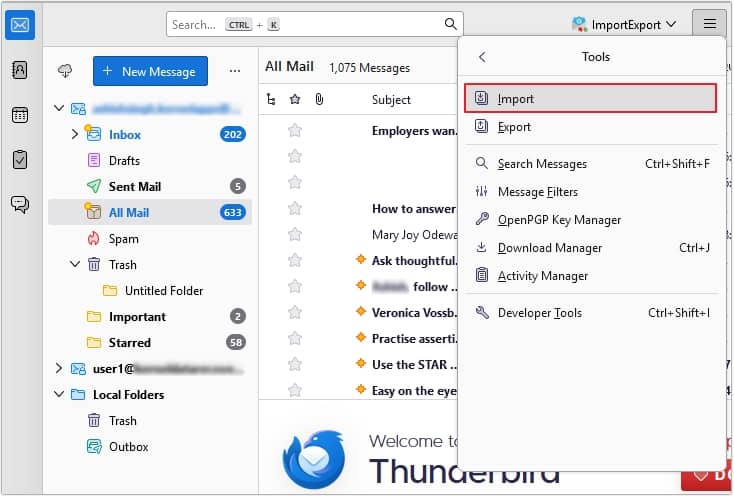
Task: Open the Tasks space
Action: (x=20, y=160)
